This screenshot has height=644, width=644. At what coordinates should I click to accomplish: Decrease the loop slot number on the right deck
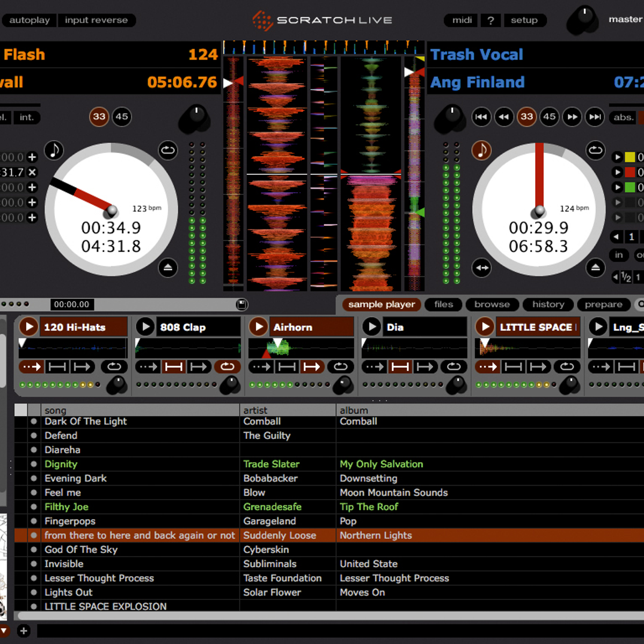pyautogui.click(x=616, y=237)
